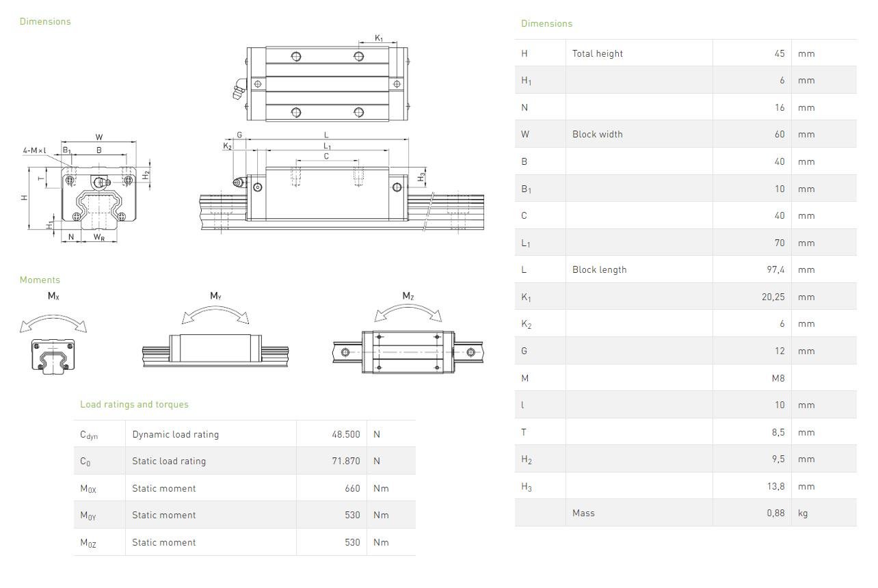The image size is (878, 588).
Task: Click the 'Dimensions' heading above the table
Action: point(546,23)
